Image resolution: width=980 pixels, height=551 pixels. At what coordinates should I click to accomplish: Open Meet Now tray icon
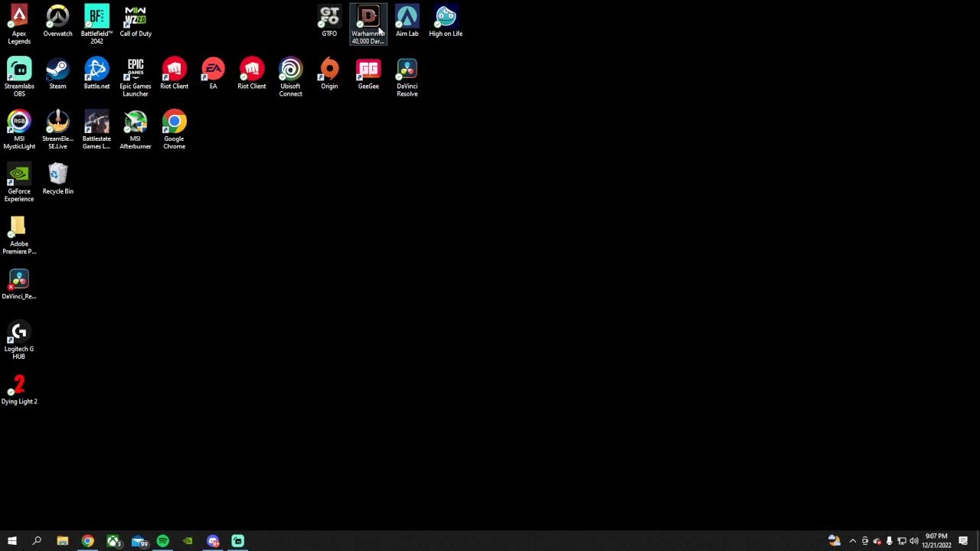(865, 541)
